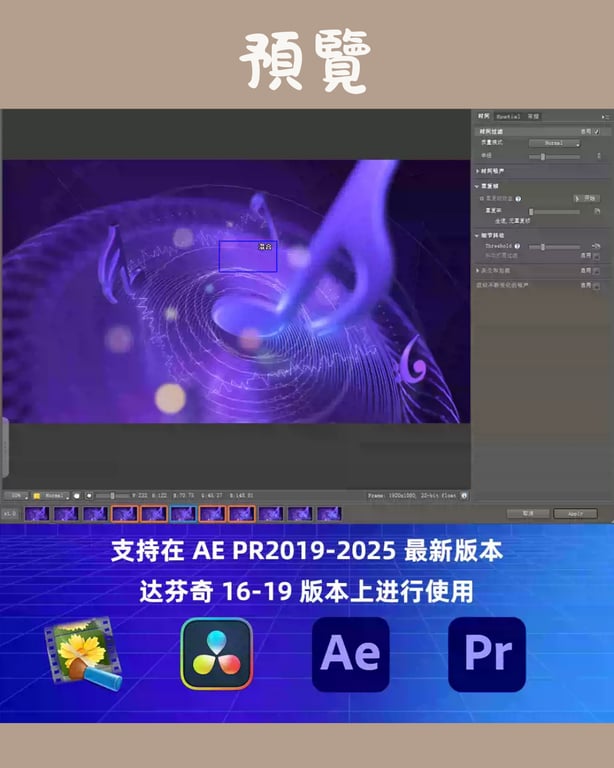Click the After Effects Ae icon
The height and width of the screenshot is (768, 614).
click(351, 654)
